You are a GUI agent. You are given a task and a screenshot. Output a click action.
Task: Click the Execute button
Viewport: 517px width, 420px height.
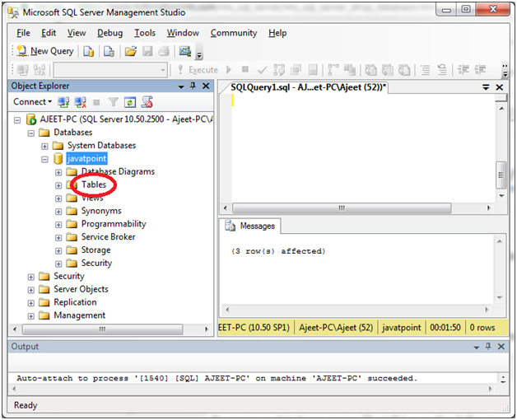[x=198, y=70]
